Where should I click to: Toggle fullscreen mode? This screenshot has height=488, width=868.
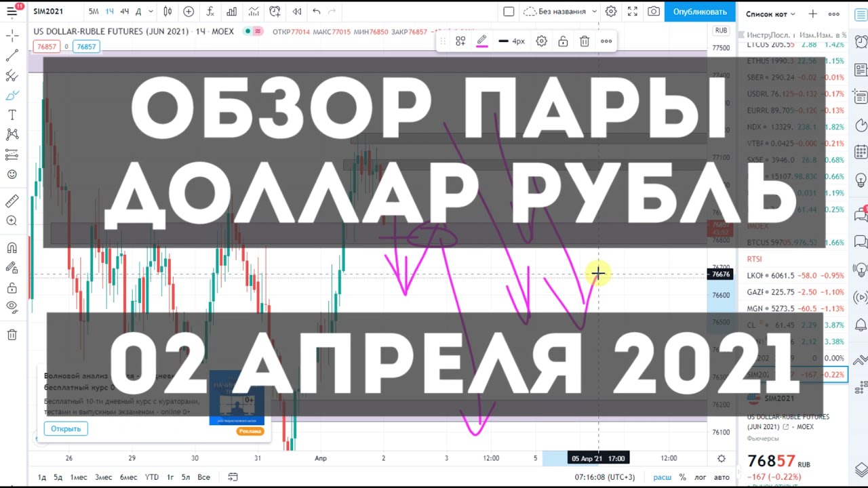click(x=633, y=12)
